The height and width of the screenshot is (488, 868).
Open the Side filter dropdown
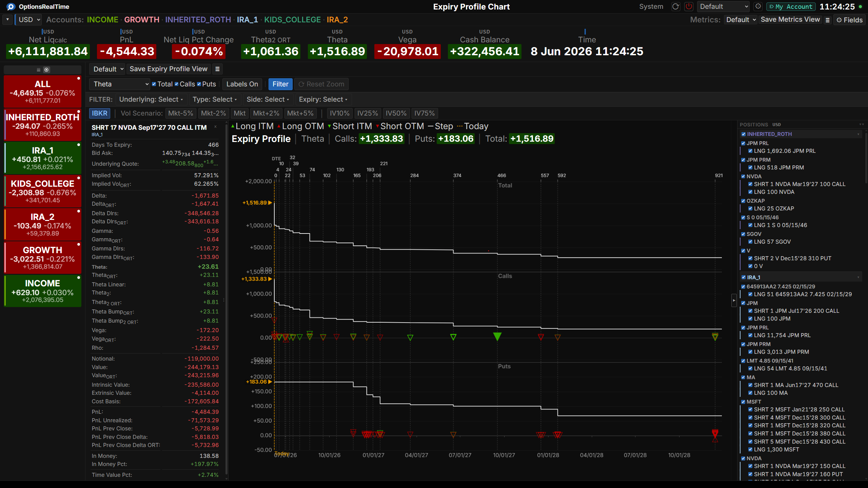[x=268, y=100]
